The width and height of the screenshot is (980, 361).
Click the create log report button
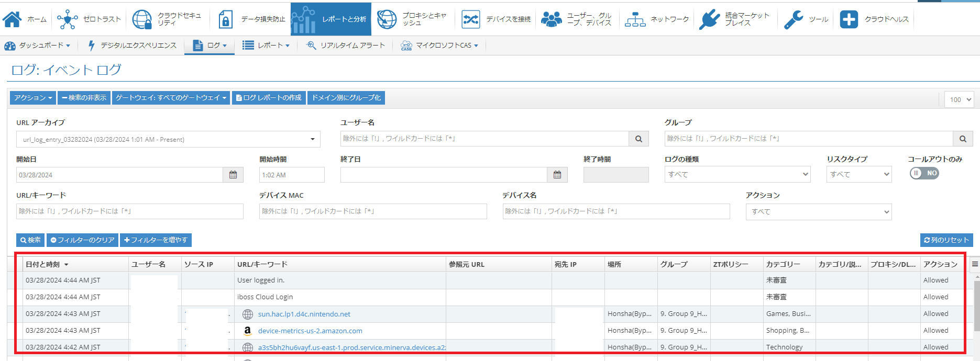(x=269, y=98)
